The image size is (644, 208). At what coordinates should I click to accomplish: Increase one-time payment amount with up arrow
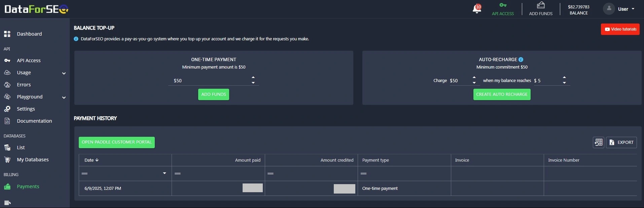(x=253, y=78)
